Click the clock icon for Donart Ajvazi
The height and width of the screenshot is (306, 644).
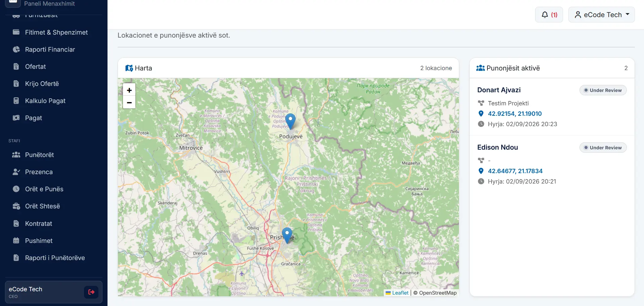tap(481, 124)
